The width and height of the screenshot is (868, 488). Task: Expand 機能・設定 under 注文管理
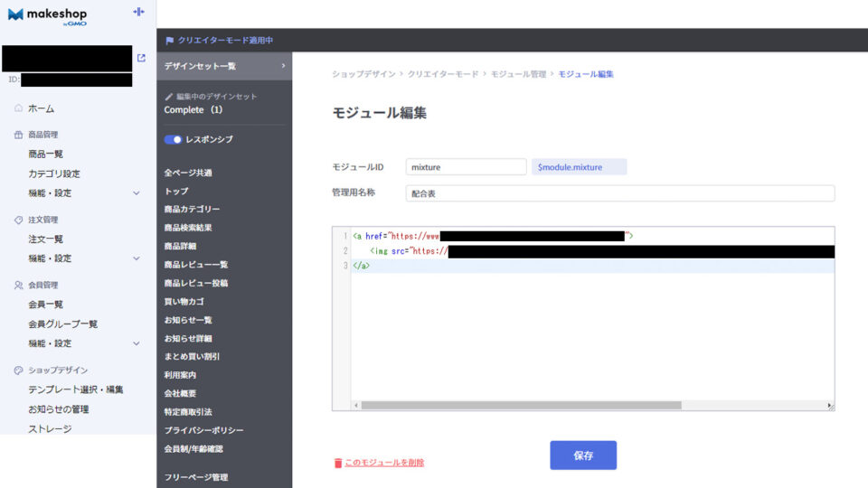[x=137, y=258]
